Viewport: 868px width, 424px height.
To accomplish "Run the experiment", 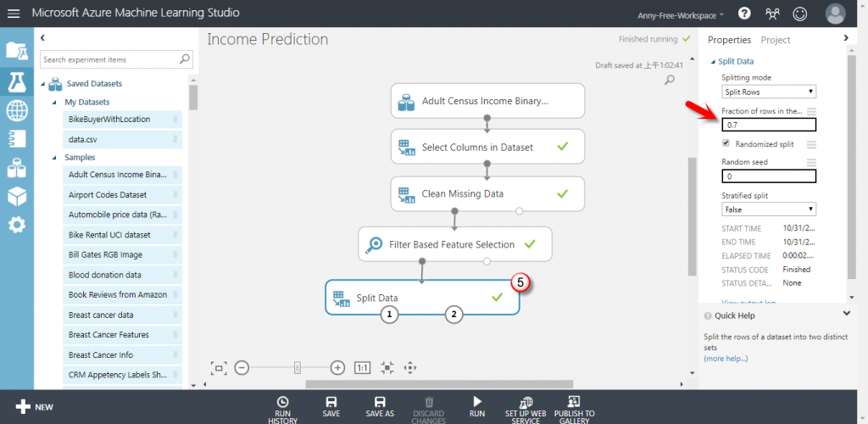I will click(477, 407).
